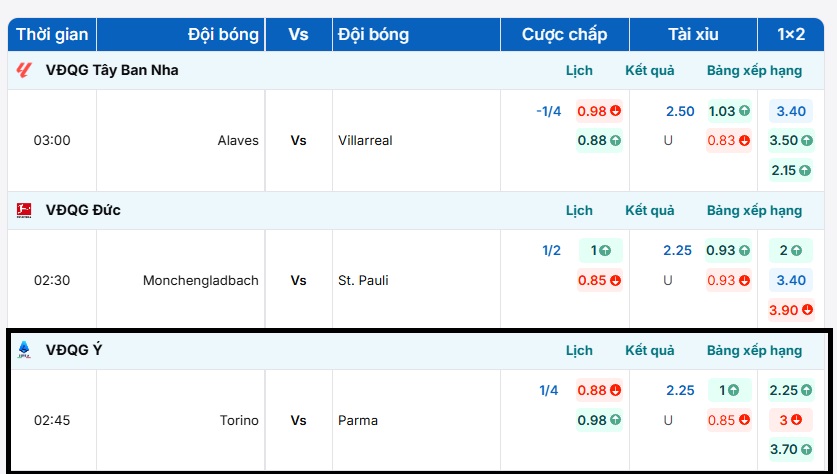This screenshot has height=474, width=837.
Task: Select the Tài xỉu column header
Action: [x=694, y=34]
